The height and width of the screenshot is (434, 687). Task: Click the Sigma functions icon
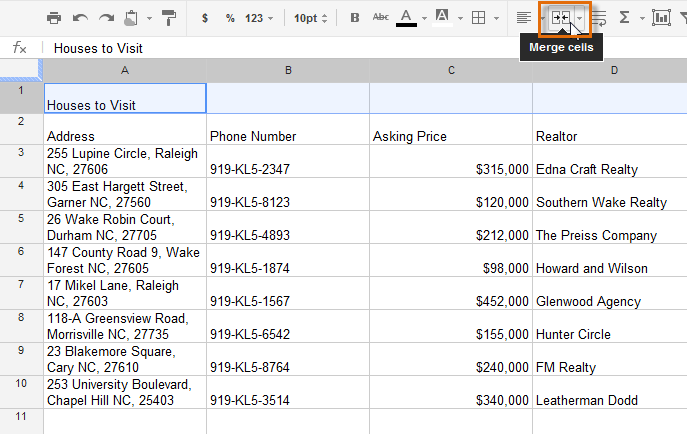click(x=624, y=18)
